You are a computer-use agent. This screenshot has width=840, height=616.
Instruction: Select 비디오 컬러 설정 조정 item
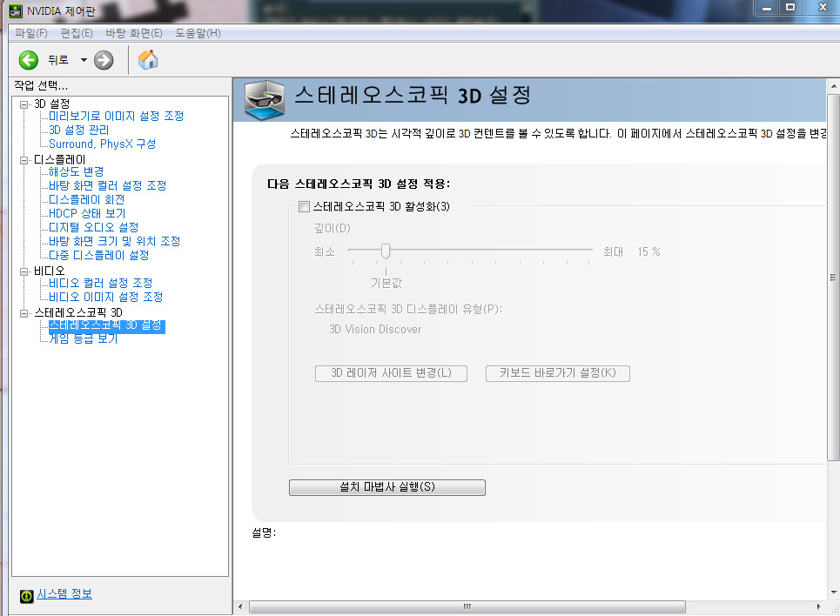click(101, 284)
